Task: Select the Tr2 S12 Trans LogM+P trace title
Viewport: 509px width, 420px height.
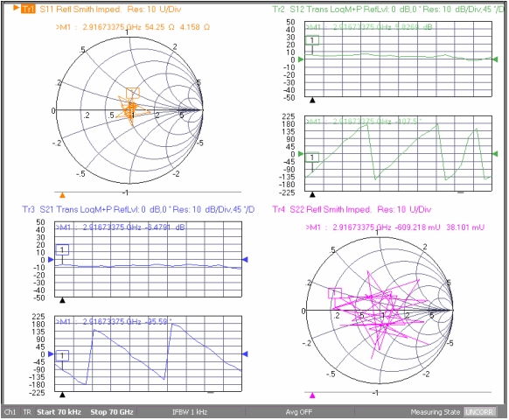Action: coord(388,9)
